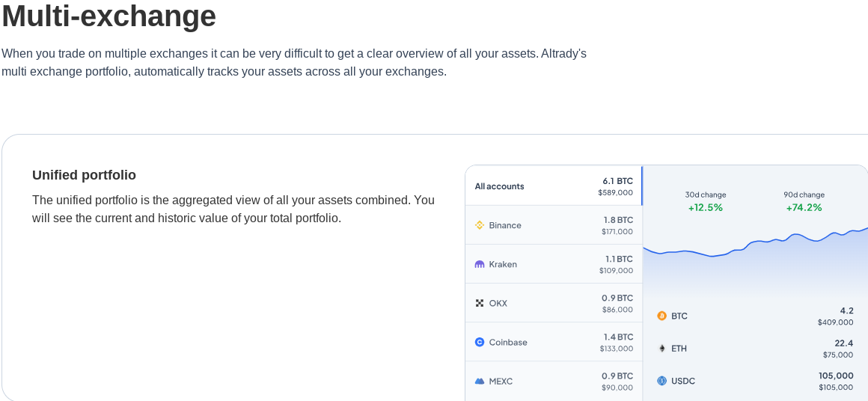Click the 22.4 ETH asset amount
This screenshot has width=868, height=401.
pos(844,343)
